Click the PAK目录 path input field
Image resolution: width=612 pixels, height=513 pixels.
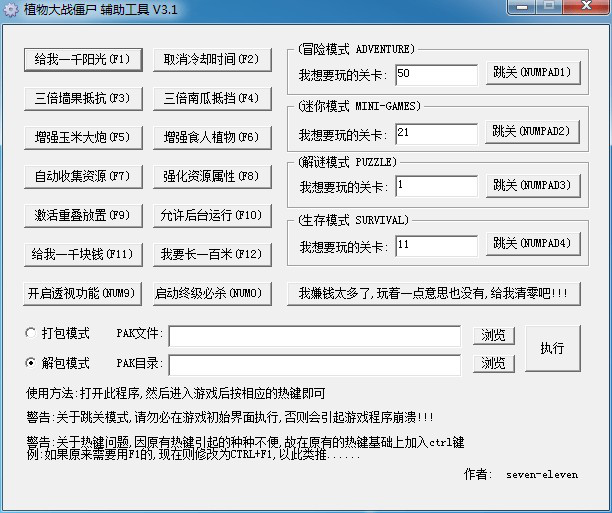point(315,365)
